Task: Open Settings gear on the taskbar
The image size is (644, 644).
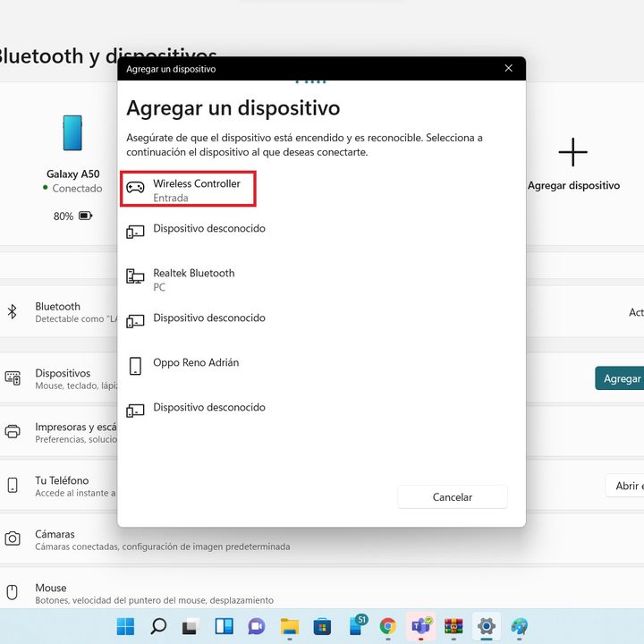Action: click(x=487, y=626)
